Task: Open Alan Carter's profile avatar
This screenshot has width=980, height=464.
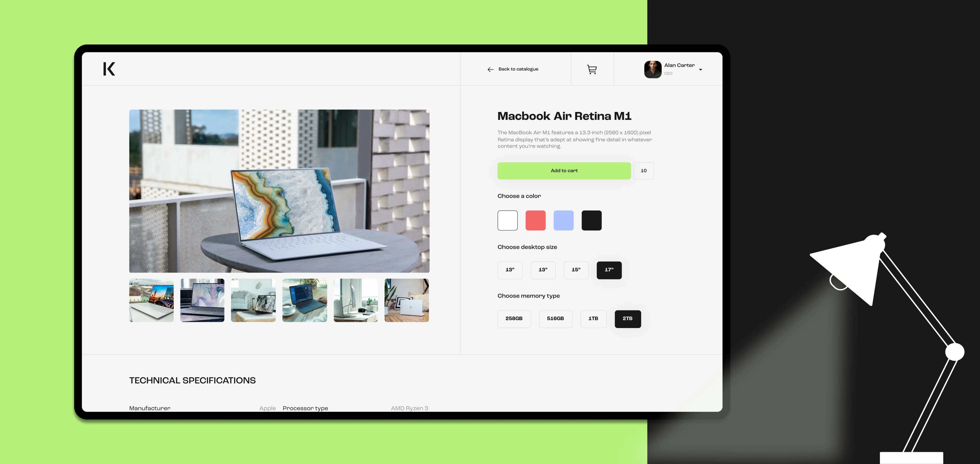Action: [653, 69]
